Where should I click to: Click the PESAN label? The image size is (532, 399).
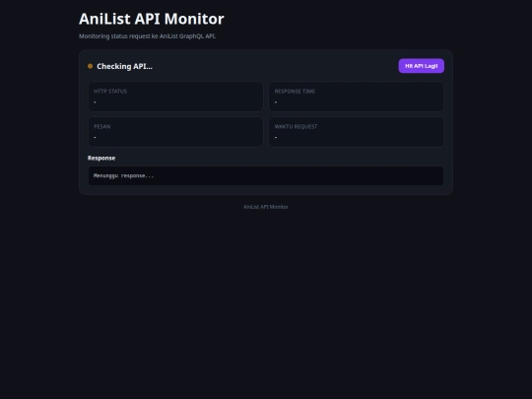point(101,126)
